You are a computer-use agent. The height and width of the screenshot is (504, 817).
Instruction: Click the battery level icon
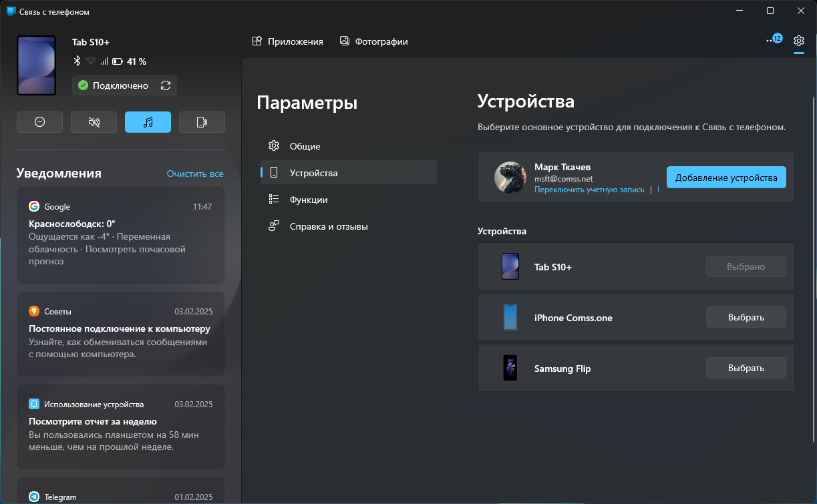(118, 61)
